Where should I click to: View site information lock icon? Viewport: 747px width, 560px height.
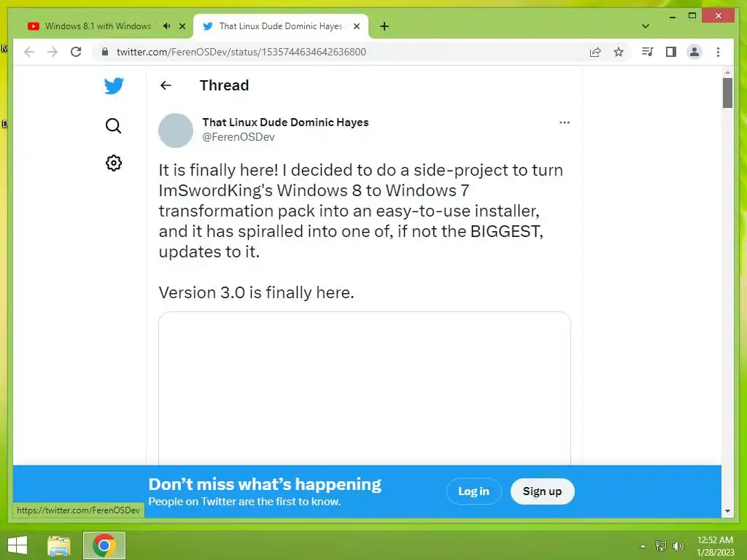pyautogui.click(x=105, y=52)
